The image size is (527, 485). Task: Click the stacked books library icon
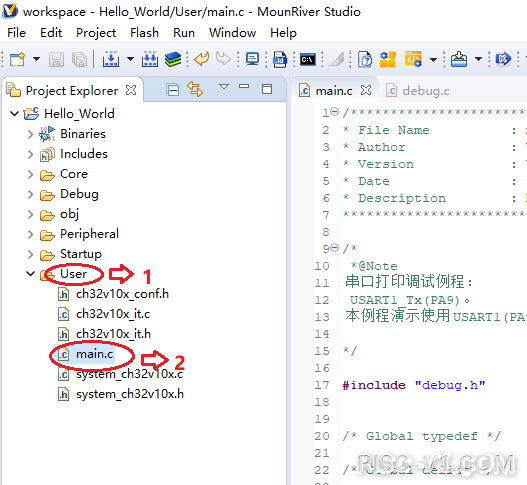173,59
